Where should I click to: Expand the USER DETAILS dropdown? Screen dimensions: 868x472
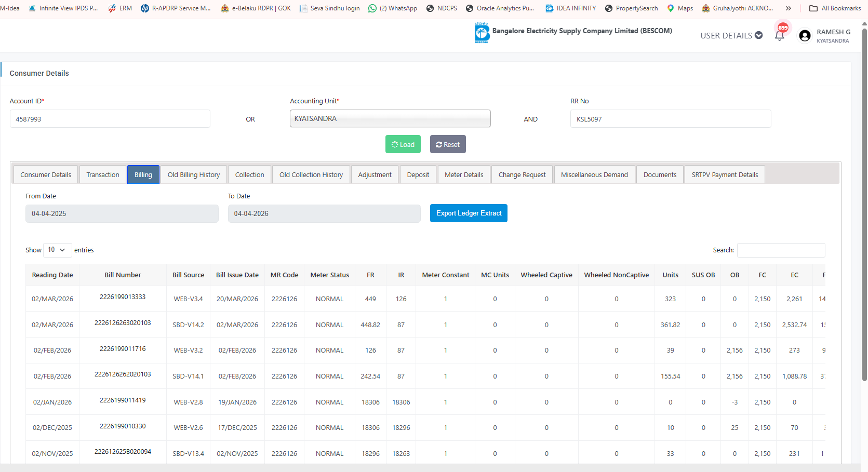[x=731, y=35]
